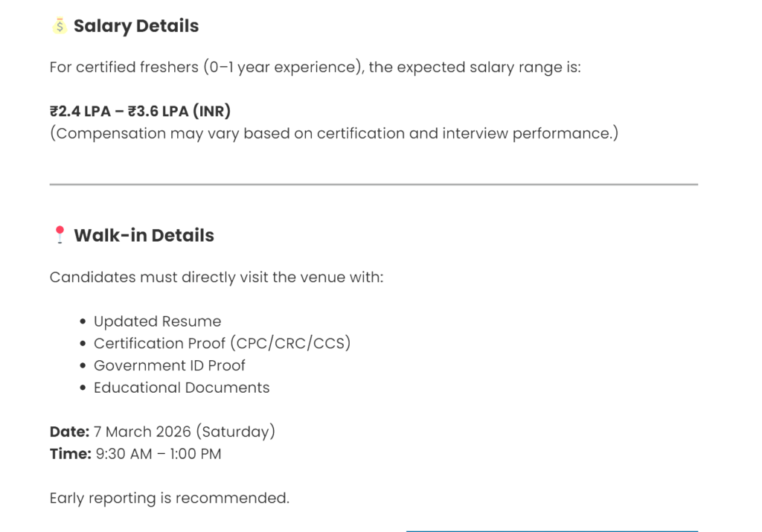Click the compensation may vary note
Screen dimensions: 762x532
coord(333,134)
